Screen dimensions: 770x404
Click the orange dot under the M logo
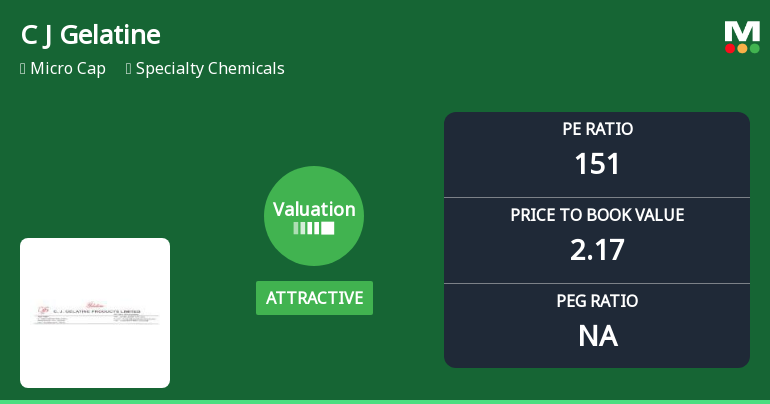click(x=742, y=48)
